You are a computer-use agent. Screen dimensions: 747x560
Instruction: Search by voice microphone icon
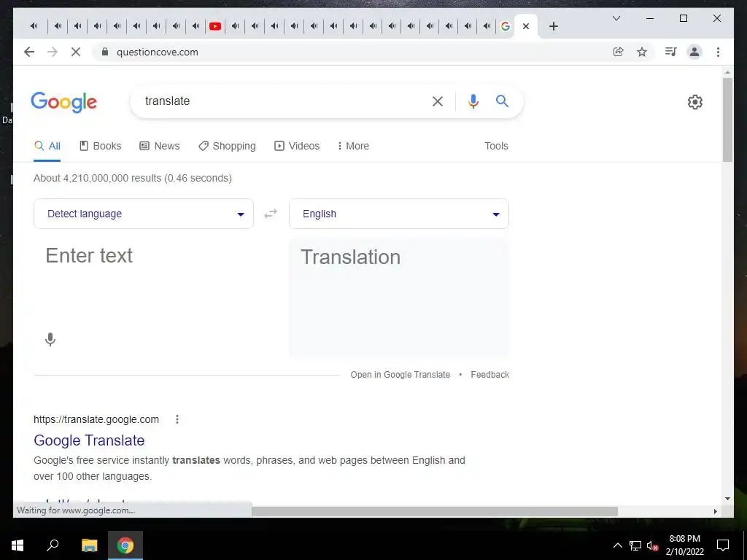(x=473, y=101)
